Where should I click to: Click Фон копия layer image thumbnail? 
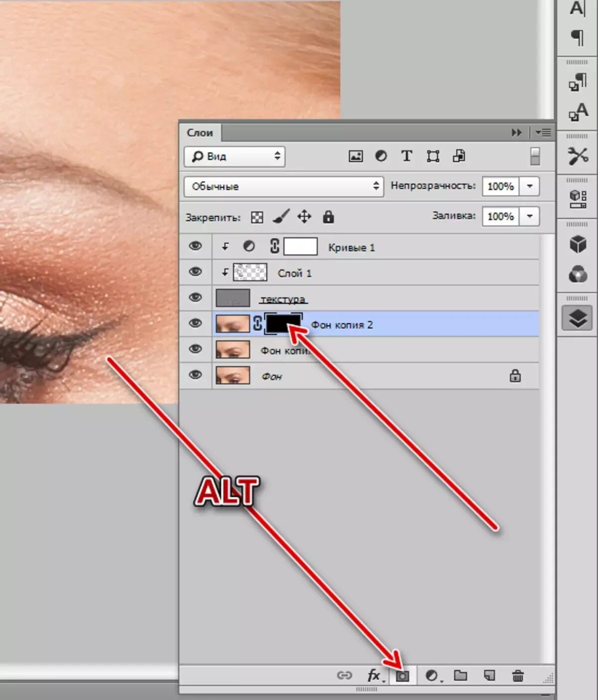(x=233, y=350)
